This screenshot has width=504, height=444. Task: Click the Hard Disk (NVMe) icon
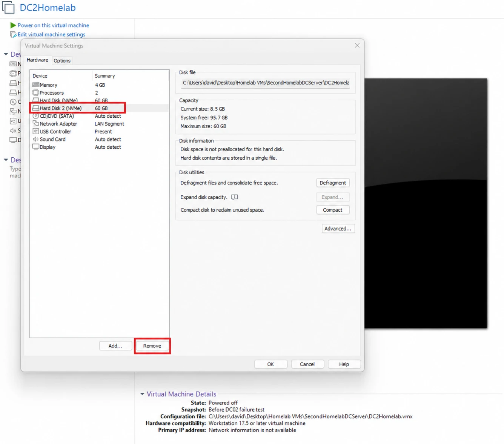36,100
